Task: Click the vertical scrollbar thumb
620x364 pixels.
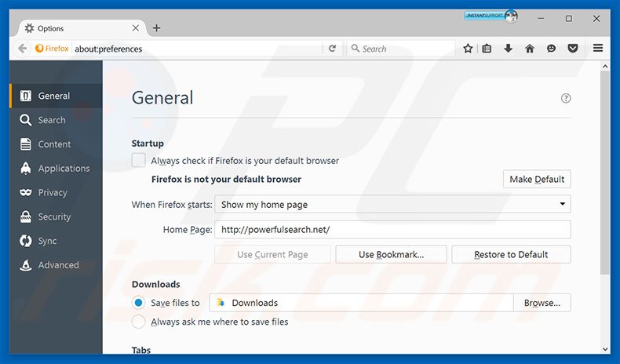Action: [x=605, y=173]
